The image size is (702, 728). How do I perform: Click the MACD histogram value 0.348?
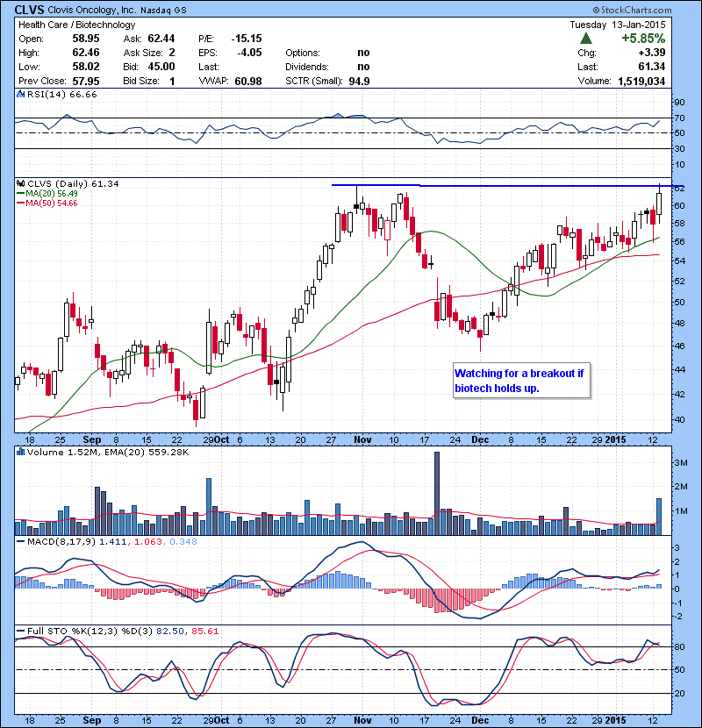(183, 541)
